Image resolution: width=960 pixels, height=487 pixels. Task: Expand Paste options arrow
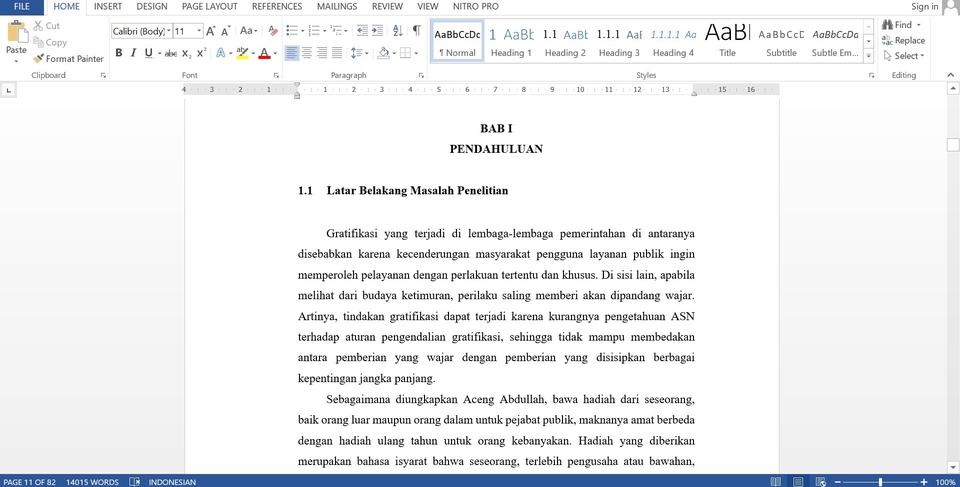(x=17, y=61)
